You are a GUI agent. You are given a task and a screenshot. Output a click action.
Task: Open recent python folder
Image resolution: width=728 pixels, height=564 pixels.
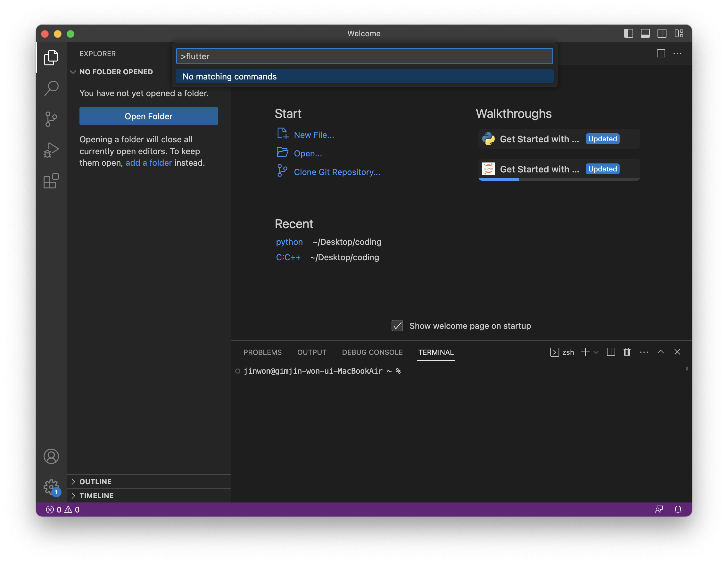(x=289, y=242)
